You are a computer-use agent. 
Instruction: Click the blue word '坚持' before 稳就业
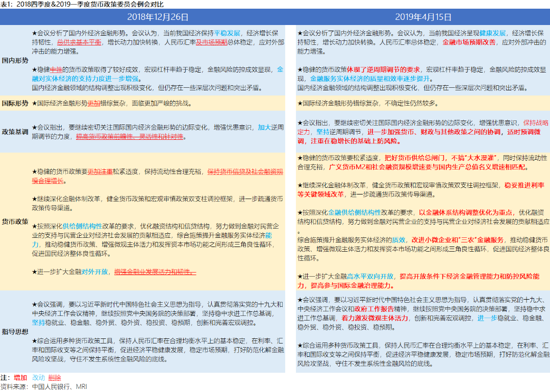(x=39, y=322)
